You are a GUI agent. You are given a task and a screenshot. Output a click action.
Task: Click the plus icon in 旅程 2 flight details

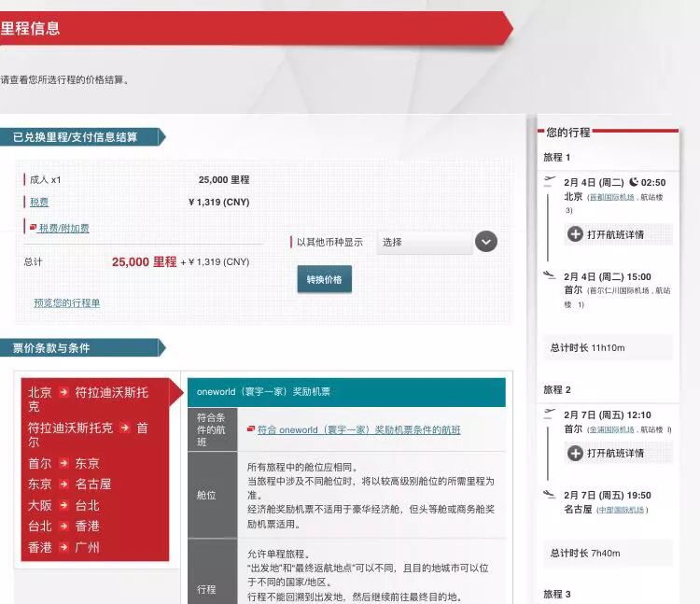tap(575, 453)
